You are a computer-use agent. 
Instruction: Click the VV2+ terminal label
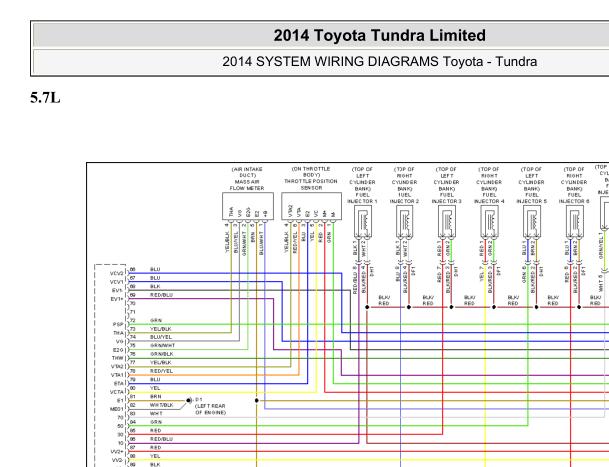click(117, 451)
